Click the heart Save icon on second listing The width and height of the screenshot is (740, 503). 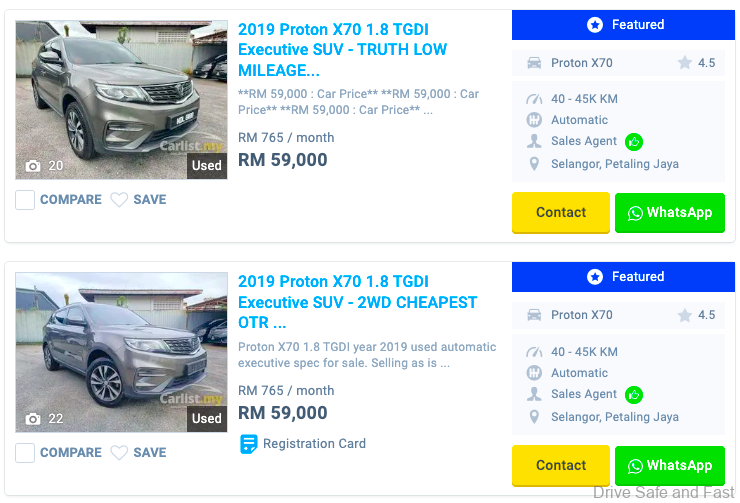click(x=119, y=453)
